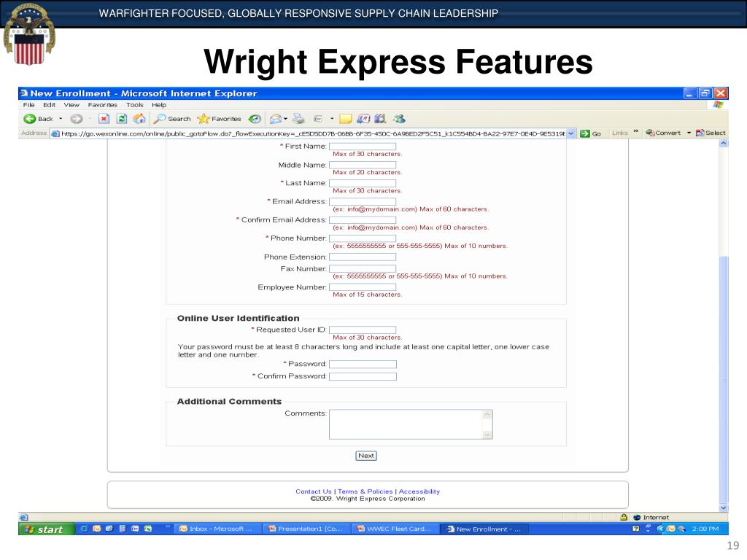
Task: Expand the Edit button dropdown arrow
Action: pos(332,119)
